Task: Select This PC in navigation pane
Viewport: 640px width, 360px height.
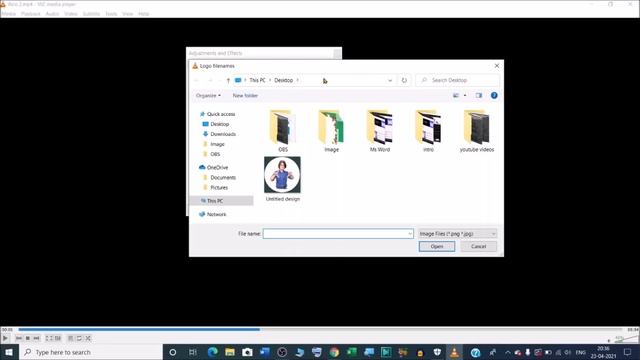Action: click(221, 201)
